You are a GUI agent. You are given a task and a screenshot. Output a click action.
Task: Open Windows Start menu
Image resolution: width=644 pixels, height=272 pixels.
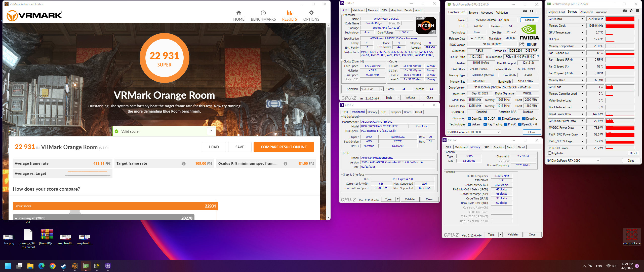8,266
